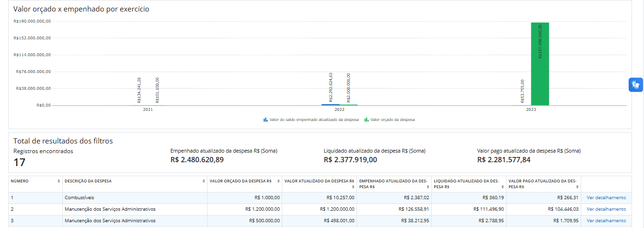Viewport: 644px width, 228px height.
Task: Click the R$ 104.446,03 pago cell
Action: click(x=544, y=209)
